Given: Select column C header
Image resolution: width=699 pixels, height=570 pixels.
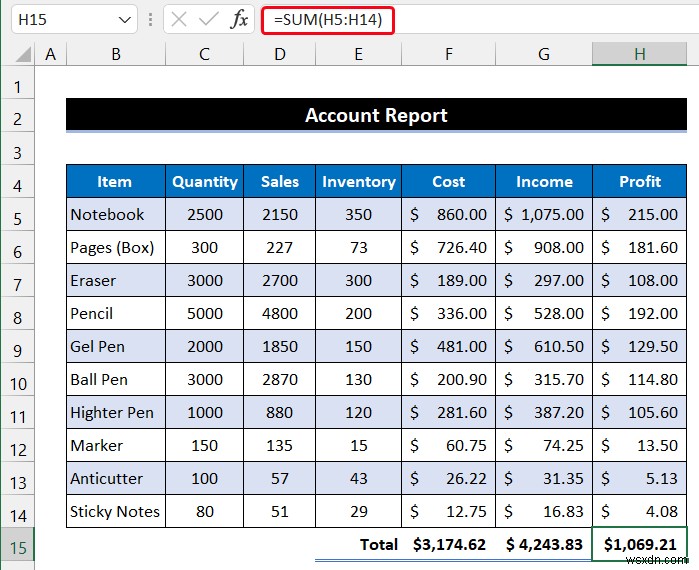Looking at the screenshot, I should (x=204, y=54).
